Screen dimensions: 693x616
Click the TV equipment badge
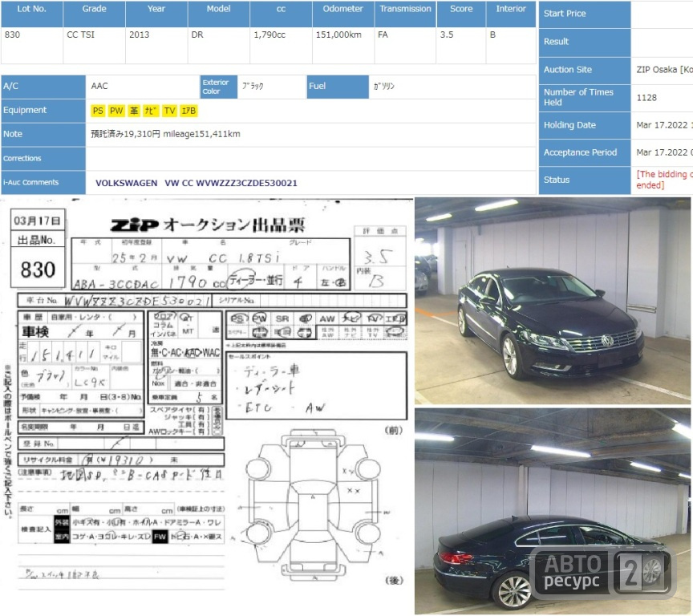[x=170, y=111]
